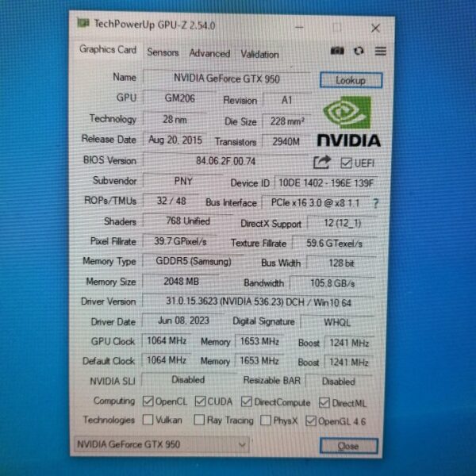Enable the Vulkan checkbox
Screen dimensions: 476x476
pos(148,420)
